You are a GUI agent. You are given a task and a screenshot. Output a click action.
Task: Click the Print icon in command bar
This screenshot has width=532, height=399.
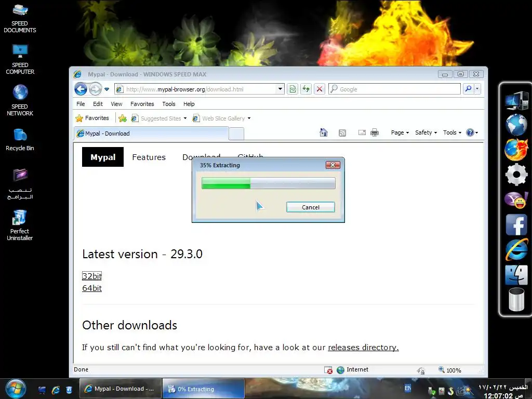[x=375, y=132]
